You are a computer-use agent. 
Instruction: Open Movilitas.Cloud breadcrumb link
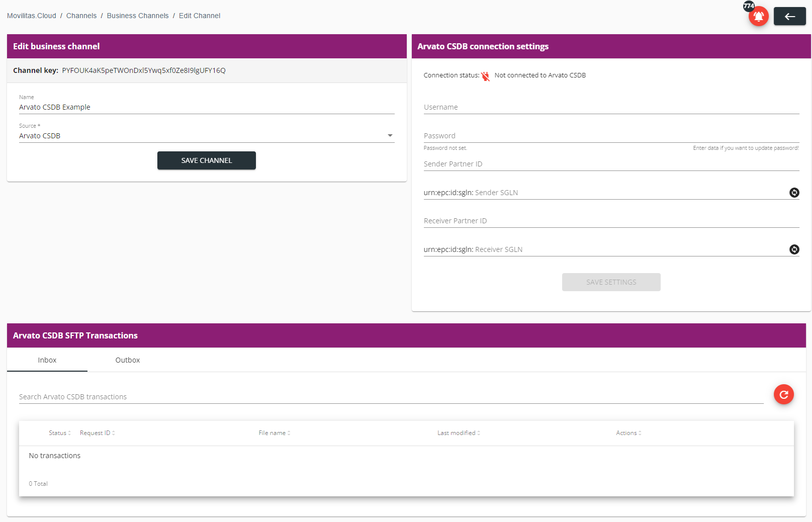click(32, 16)
